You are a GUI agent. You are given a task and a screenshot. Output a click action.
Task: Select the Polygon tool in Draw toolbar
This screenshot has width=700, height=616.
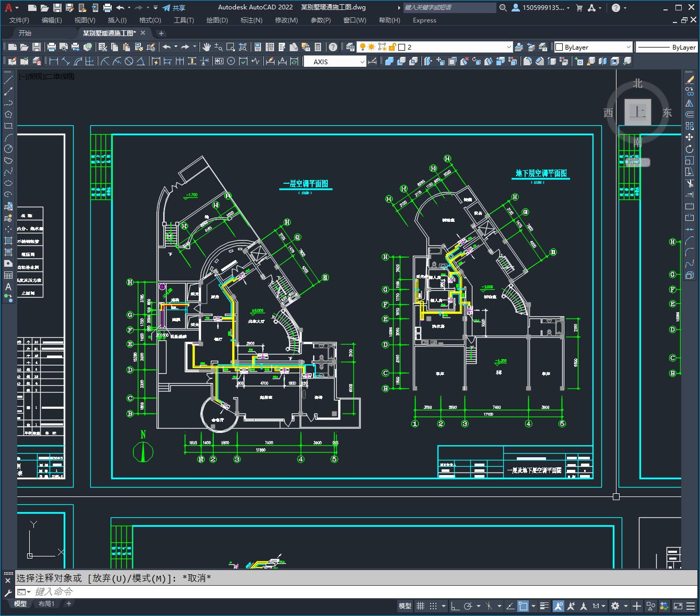8,114
